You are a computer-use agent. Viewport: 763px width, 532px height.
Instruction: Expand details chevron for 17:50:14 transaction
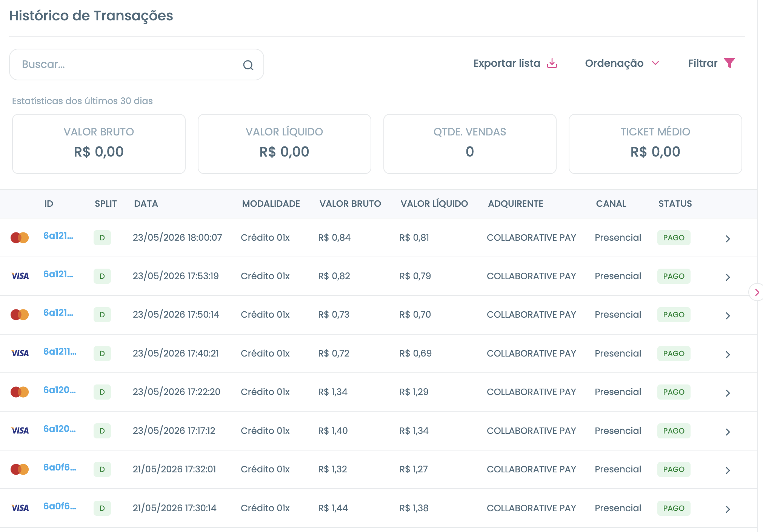click(728, 316)
